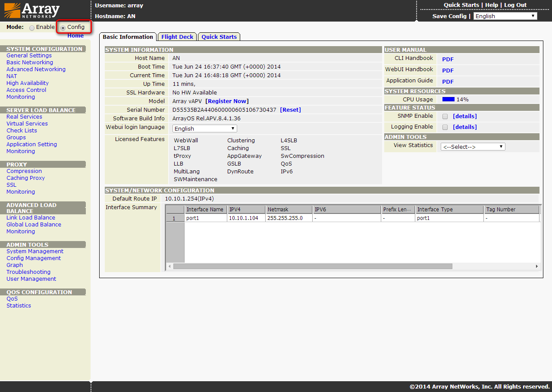
Task: Tick the SNMP Enable checkbox
Action: (x=445, y=116)
